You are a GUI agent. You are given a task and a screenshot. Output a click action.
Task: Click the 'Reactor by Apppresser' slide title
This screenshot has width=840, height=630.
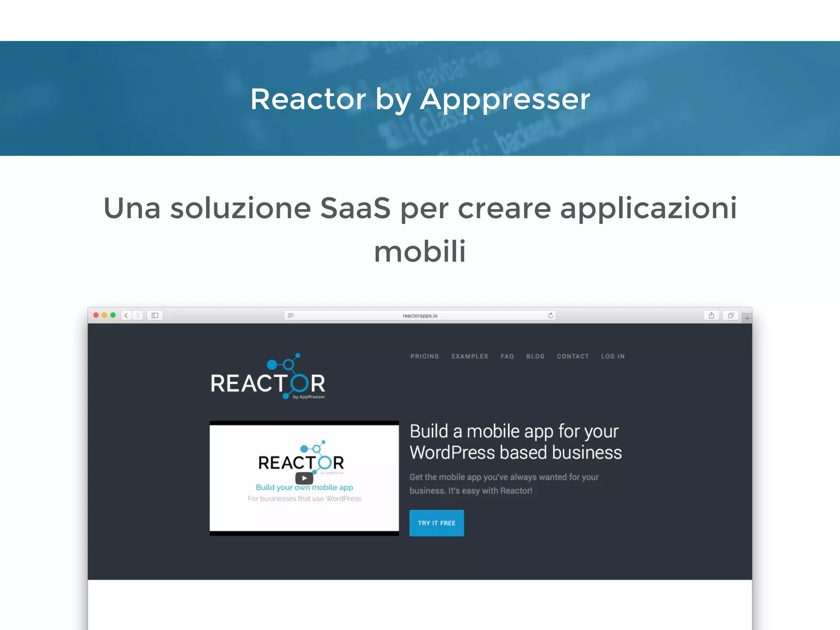[420, 99]
